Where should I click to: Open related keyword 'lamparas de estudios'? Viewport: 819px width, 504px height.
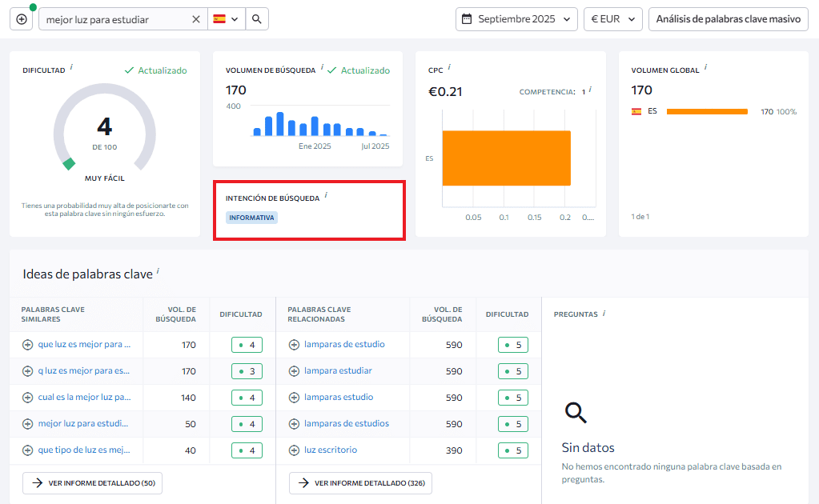click(x=347, y=423)
